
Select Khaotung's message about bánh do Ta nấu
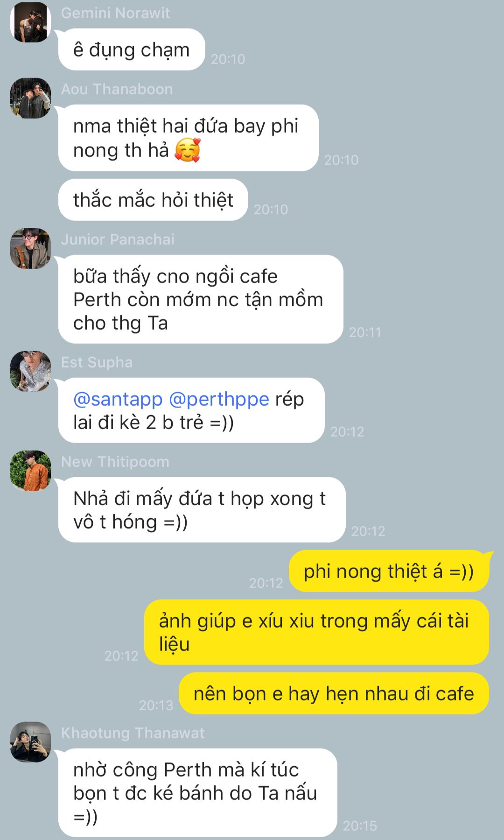coord(198,793)
